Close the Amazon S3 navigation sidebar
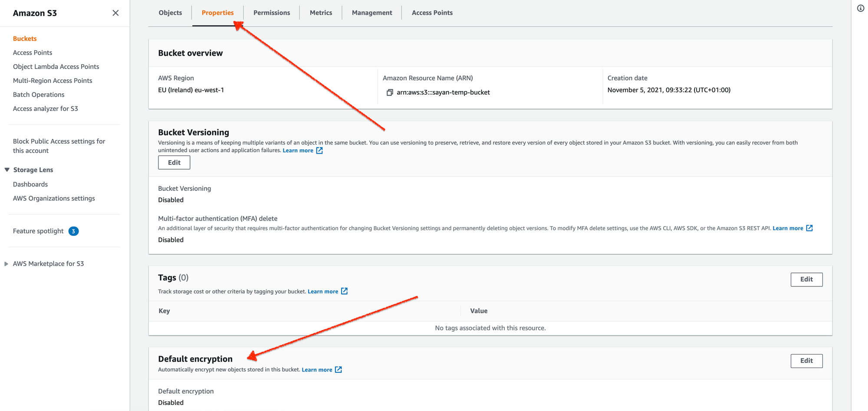Screen dimensions: 868x411 [115, 13]
